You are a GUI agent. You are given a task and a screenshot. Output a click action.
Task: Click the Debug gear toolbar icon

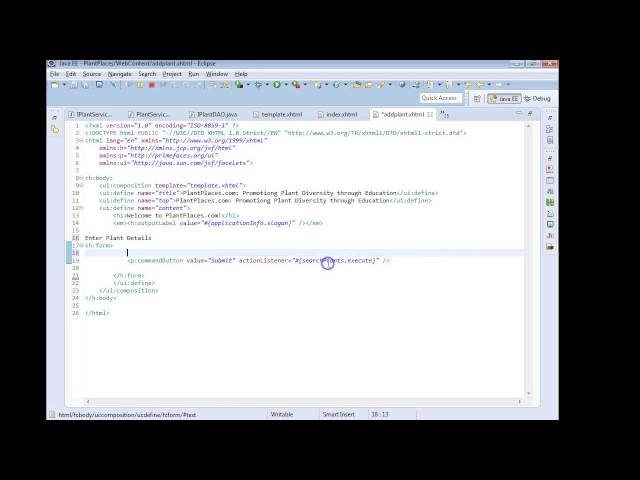(x=258, y=84)
